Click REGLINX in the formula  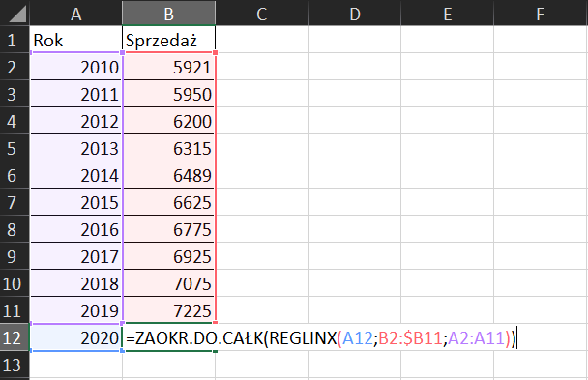point(303,338)
